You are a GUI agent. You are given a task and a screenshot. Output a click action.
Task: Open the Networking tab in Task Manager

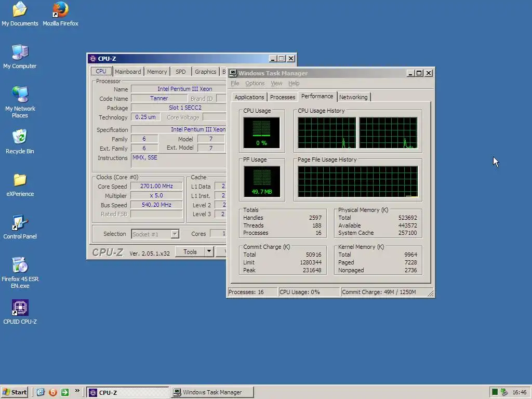click(353, 97)
